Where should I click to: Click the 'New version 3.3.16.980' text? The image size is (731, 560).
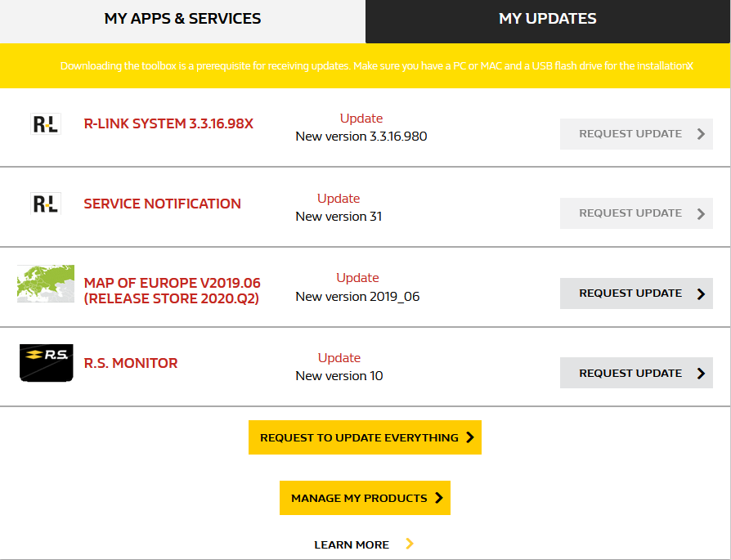tap(361, 137)
